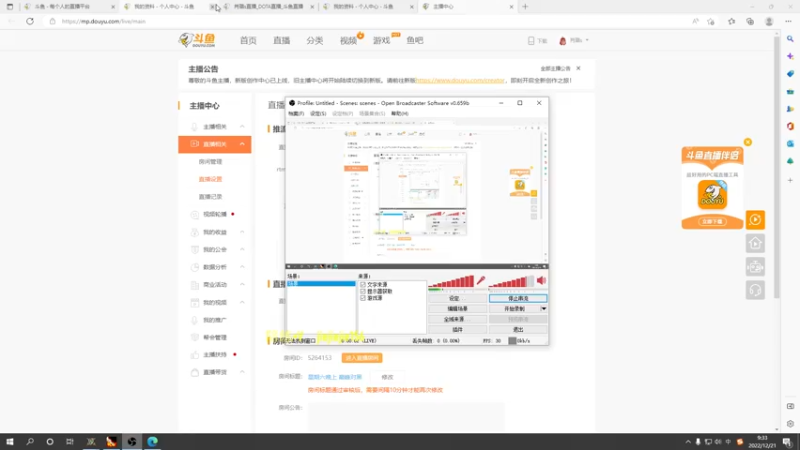Click 全域来源 button in OBS

[457, 319]
